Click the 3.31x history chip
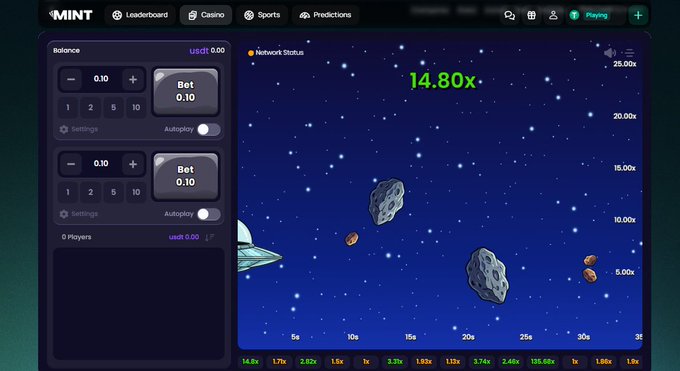This screenshot has width=680, height=371. point(395,361)
